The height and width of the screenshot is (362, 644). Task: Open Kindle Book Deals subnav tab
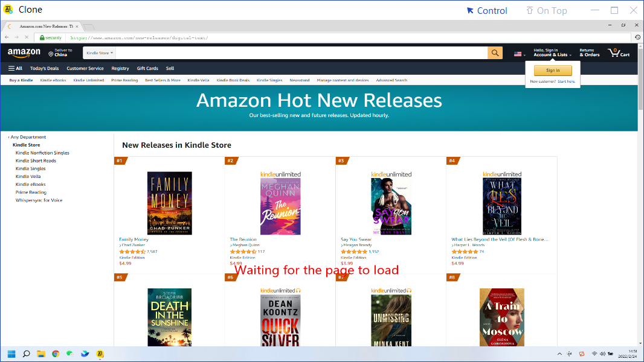[x=233, y=80]
